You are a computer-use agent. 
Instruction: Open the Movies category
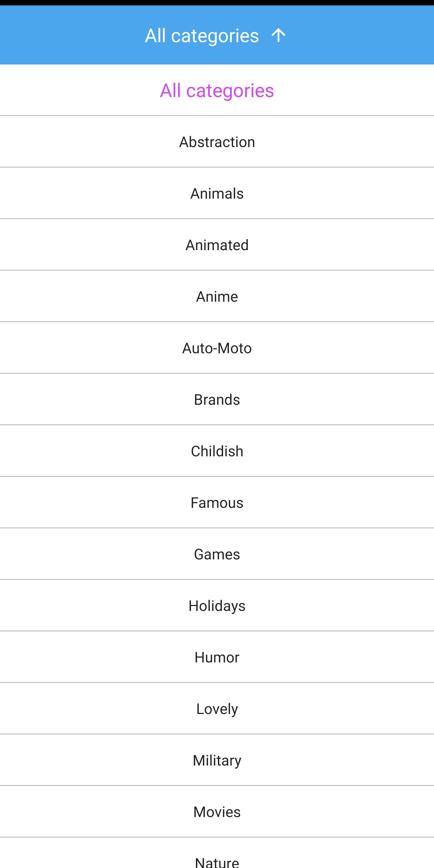pyautogui.click(x=217, y=812)
